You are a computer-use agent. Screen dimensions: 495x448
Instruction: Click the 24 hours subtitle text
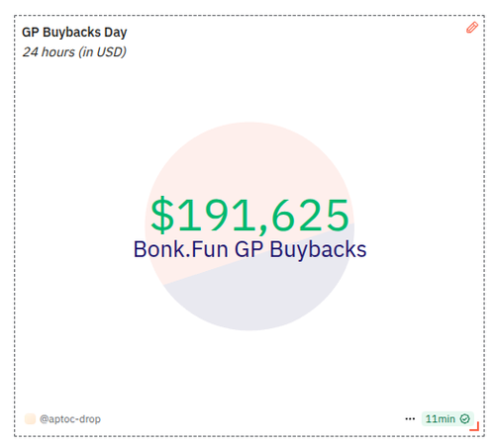click(74, 52)
